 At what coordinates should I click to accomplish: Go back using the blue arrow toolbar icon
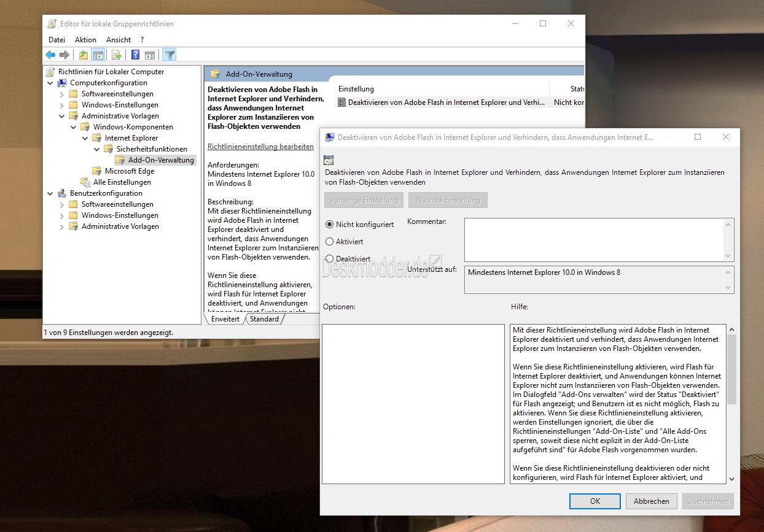50,55
